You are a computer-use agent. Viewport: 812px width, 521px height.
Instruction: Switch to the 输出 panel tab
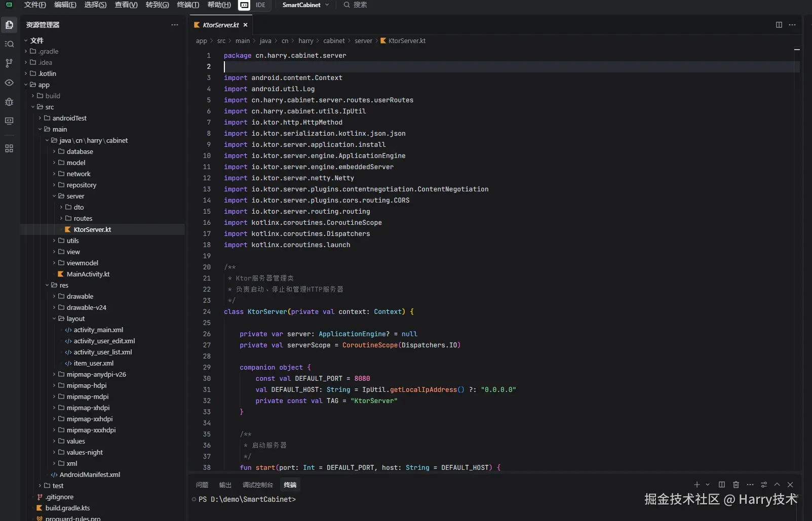click(225, 485)
